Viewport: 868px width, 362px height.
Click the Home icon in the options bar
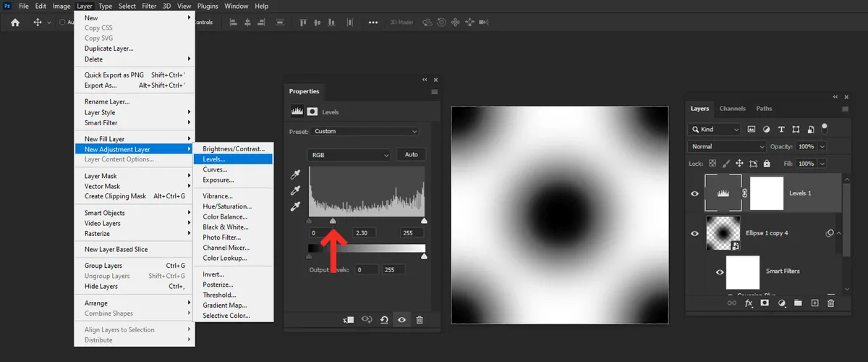[15, 22]
